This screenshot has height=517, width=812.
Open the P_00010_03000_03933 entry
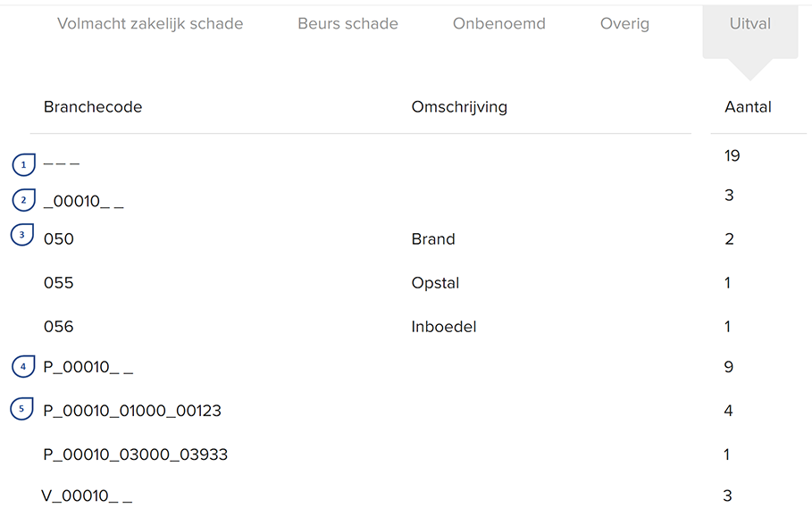(136, 454)
